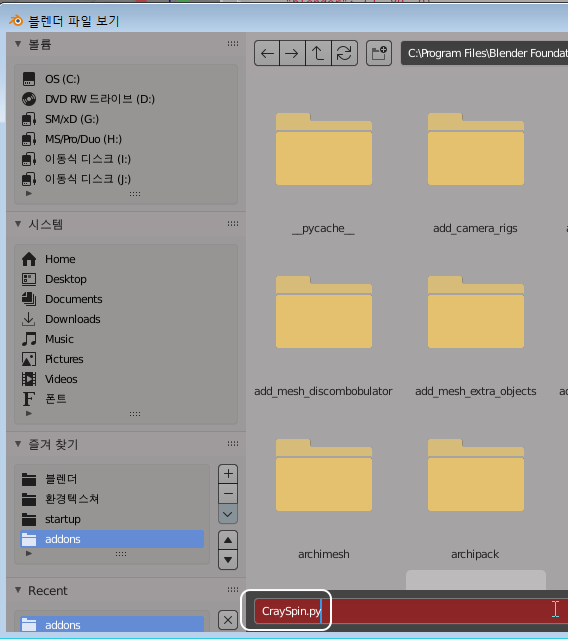Viewport: 568px width, 639px height.
Task: Grab the 시스템 panel drag handle
Action: (x=233, y=224)
